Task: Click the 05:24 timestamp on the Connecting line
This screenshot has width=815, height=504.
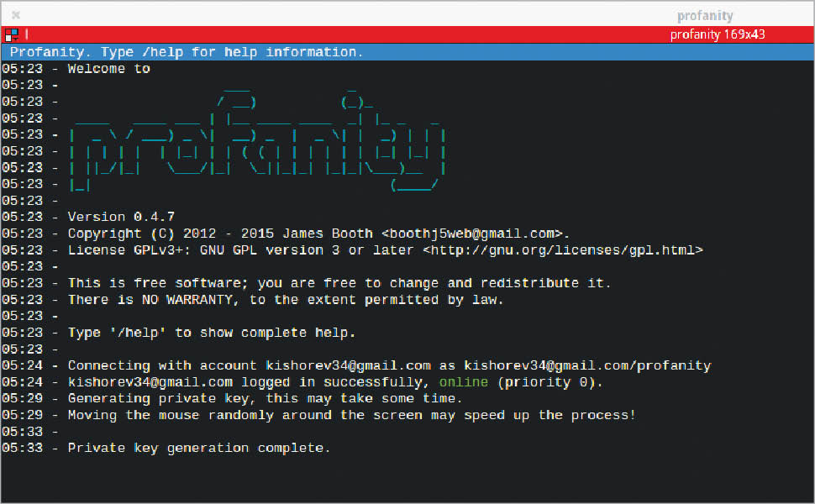Action: point(23,365)
